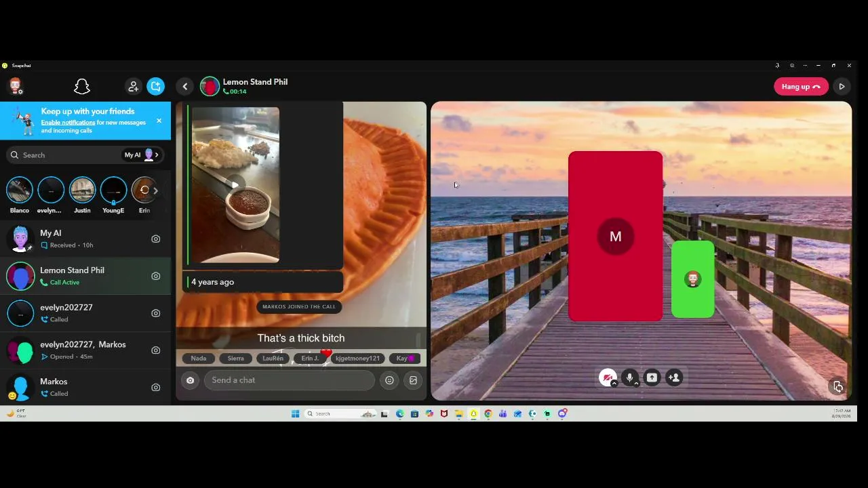Click the Send a chat text box

pyautogui.click(x=290, y=380)
